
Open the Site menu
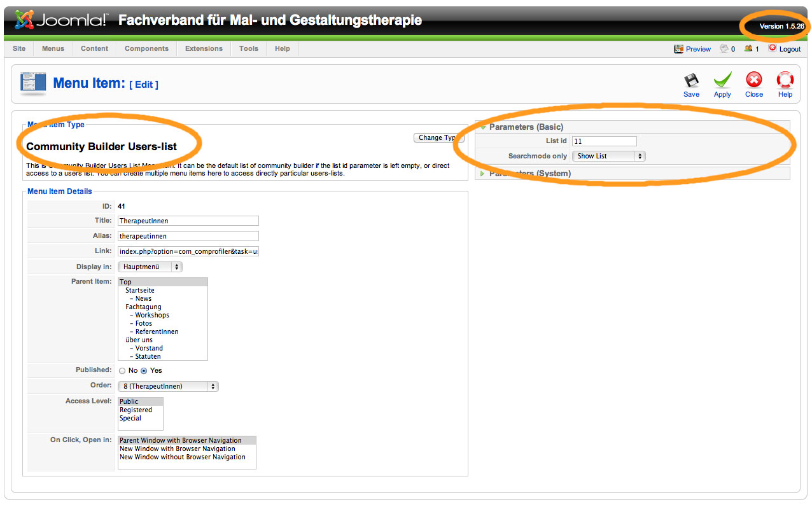(x=19, y=48)
